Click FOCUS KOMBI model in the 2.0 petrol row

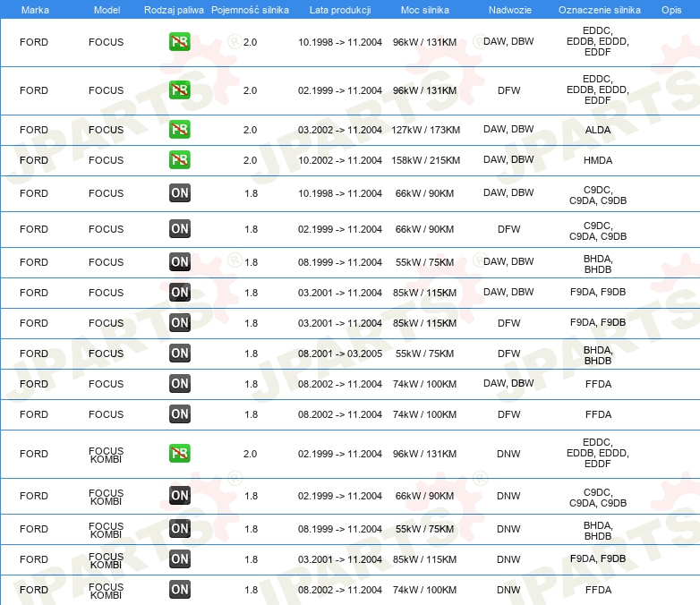106,455
